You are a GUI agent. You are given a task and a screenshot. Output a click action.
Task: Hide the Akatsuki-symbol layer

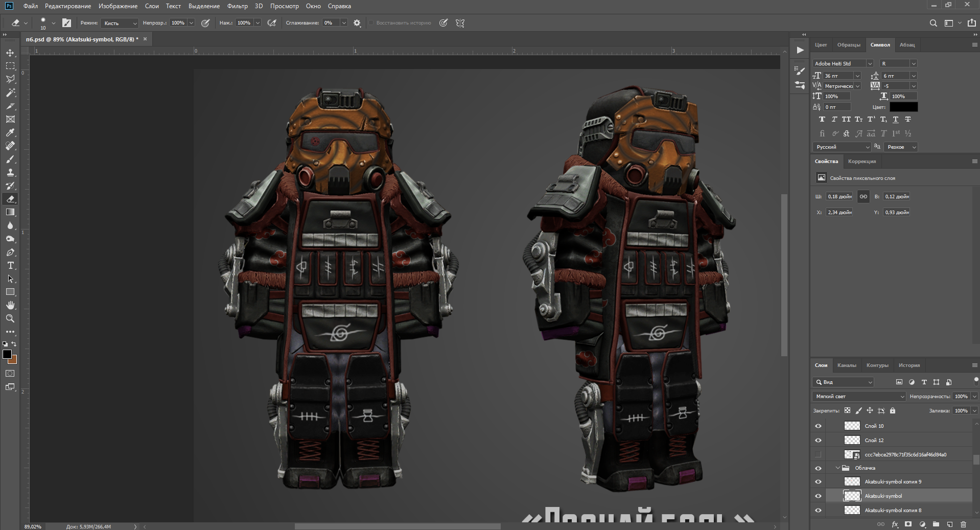tap(818, 496)
